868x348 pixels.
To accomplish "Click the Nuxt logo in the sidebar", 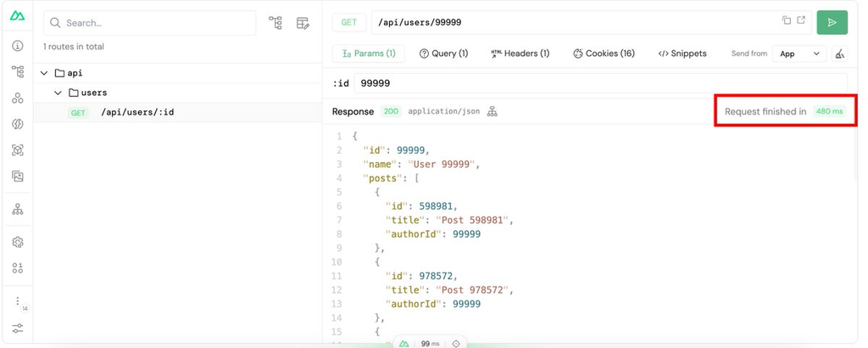I will point(17,16).
